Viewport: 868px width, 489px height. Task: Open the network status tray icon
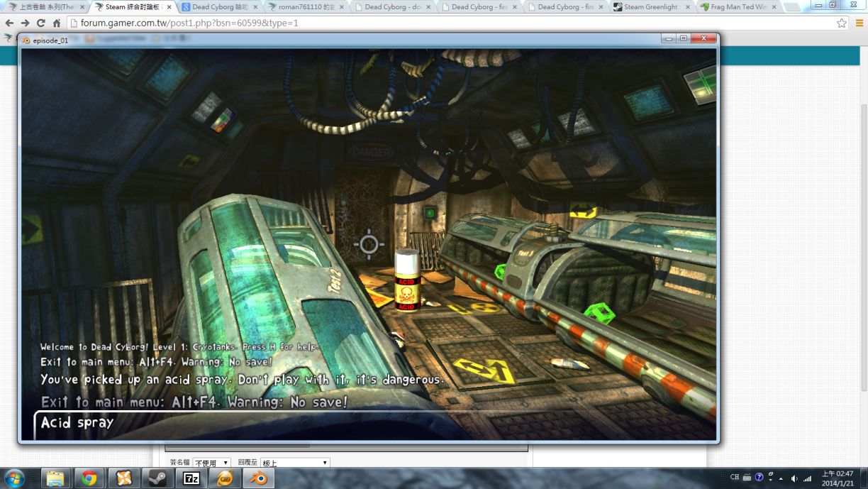(808, 478)
